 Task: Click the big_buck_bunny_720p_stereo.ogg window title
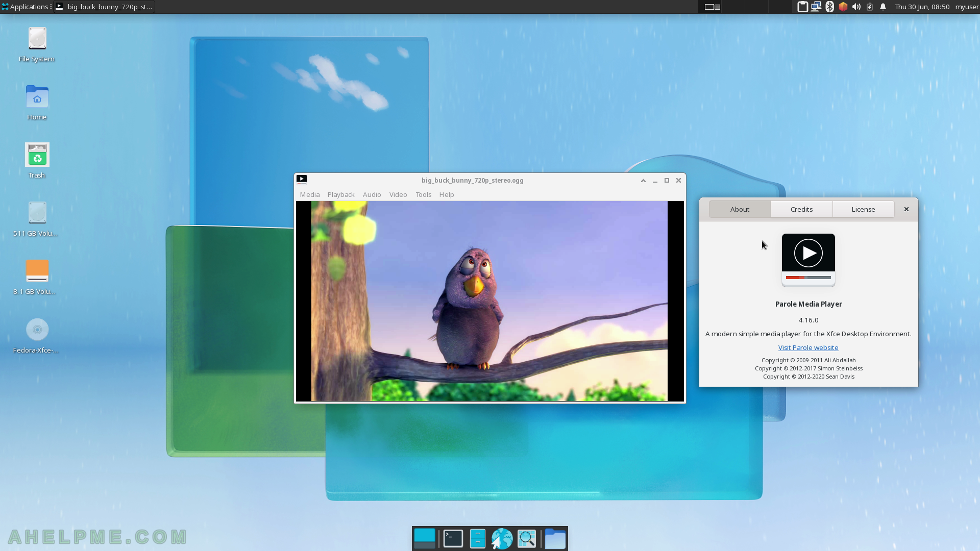(472, 180)
